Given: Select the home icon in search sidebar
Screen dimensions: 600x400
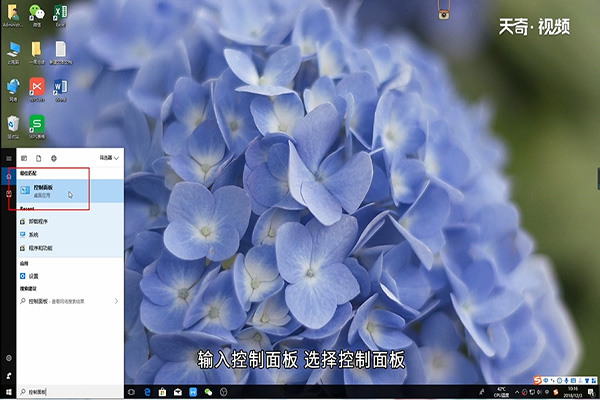Looking at the screenshot, I should coord(8,176).
